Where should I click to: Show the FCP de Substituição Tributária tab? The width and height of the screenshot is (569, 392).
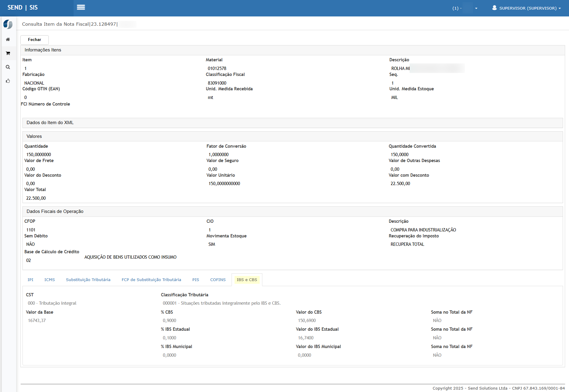pos(151,280)
